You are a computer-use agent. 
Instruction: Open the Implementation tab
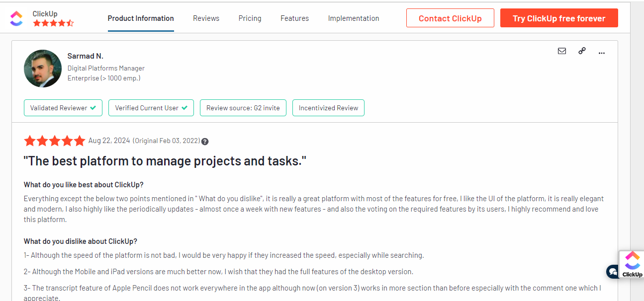pos(354,18)
